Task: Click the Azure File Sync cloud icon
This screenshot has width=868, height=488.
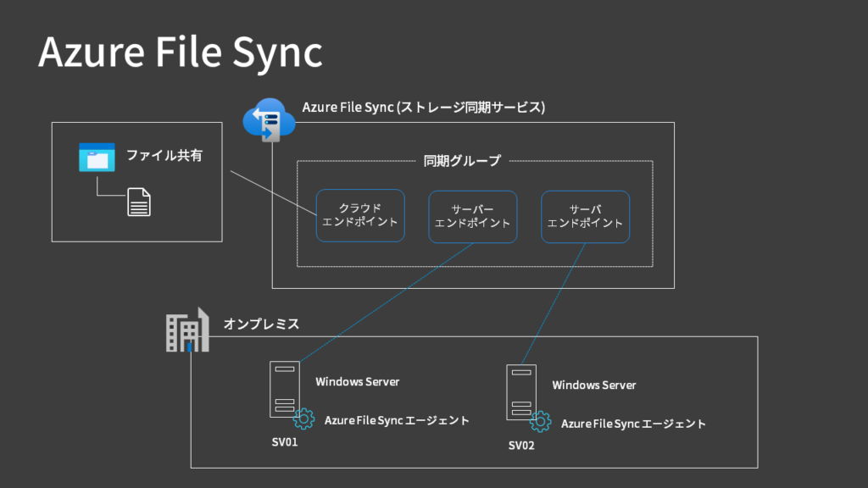Action: point(269,119)
